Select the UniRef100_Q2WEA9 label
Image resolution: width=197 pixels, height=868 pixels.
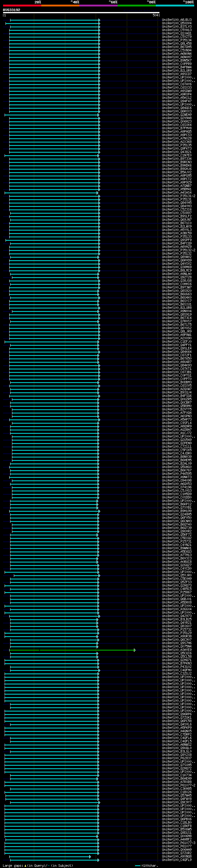177,115
